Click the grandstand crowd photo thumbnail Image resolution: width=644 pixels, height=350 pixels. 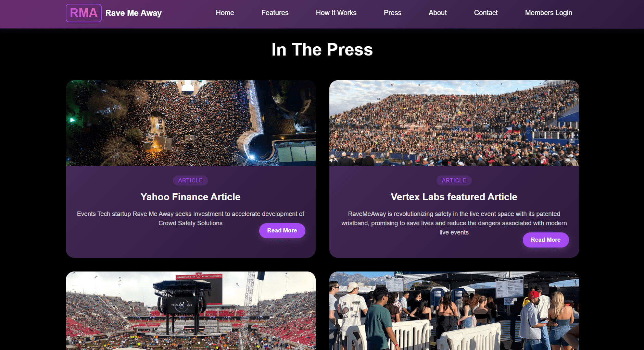[x=454, y=123]
